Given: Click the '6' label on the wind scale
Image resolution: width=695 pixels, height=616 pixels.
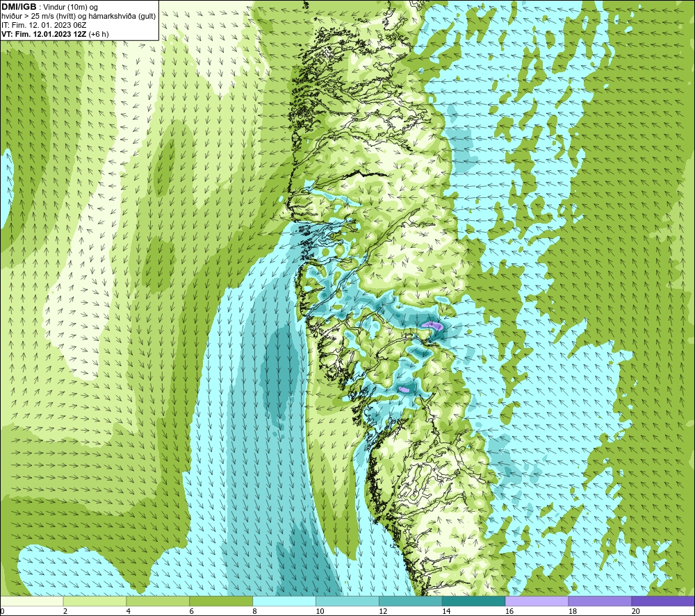Looking at the screenshot, I should [x=192, y=611].
